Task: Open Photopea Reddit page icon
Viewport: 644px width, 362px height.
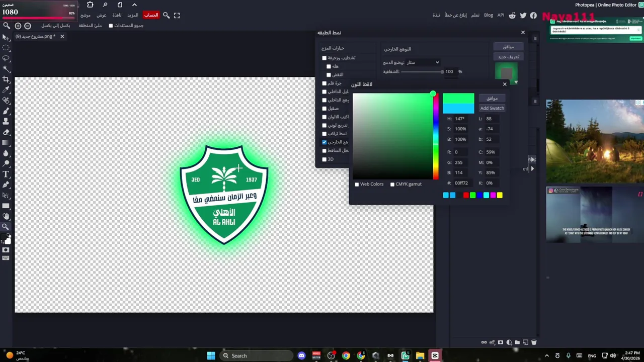Action: [512, 16]
